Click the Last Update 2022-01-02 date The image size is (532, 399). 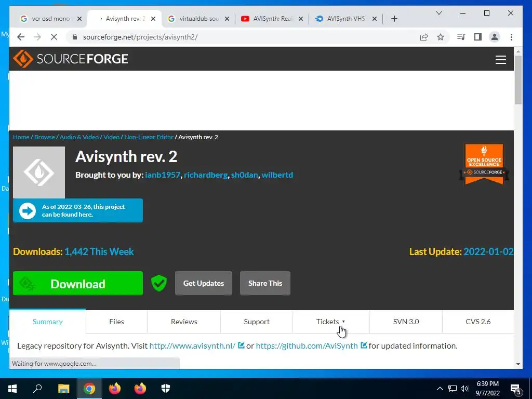tap(488, 252)
